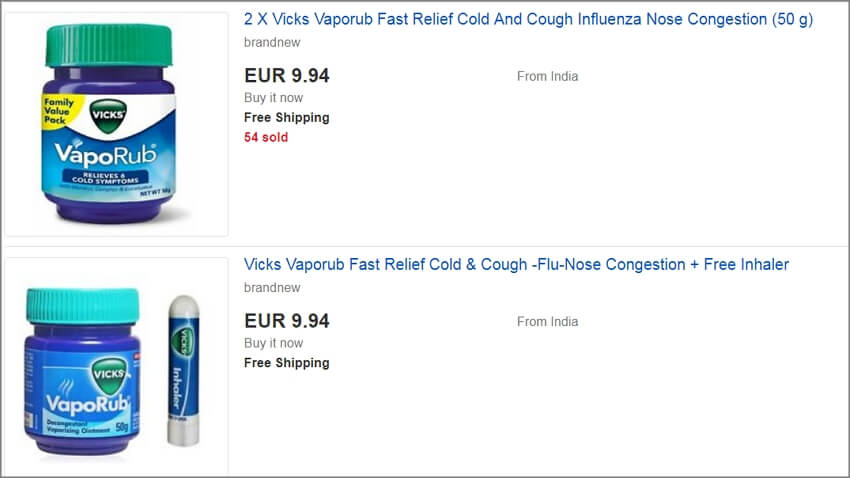
Task: Click the Family Value Pack VapoRub jar thumbnail
Action: point(117,124)
